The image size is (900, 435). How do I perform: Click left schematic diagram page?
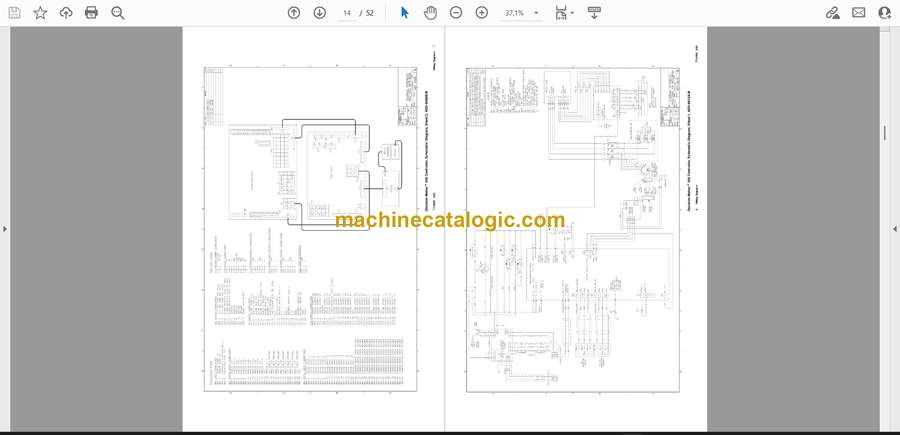[313, 229]
